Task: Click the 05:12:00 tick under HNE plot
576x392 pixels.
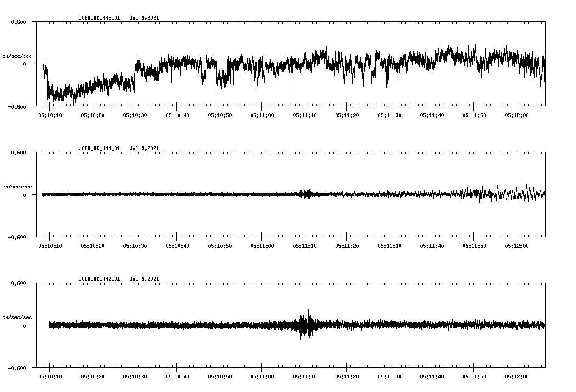Action: [x=517, y=115]
